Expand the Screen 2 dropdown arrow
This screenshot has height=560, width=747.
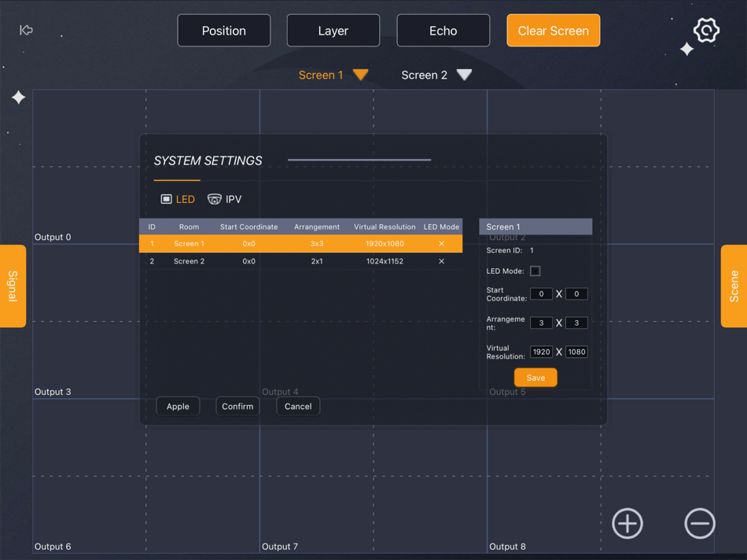[464, 75]
